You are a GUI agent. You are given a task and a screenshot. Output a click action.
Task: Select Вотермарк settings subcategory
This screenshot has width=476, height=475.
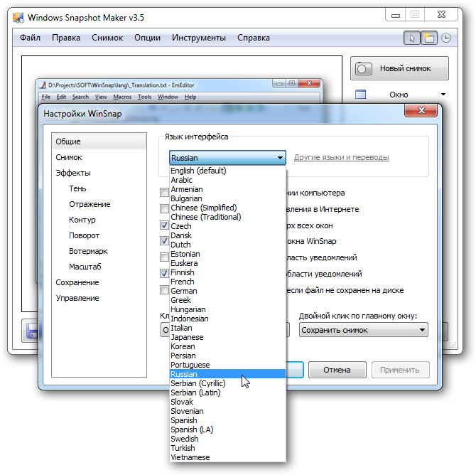[x=88, y=251]
